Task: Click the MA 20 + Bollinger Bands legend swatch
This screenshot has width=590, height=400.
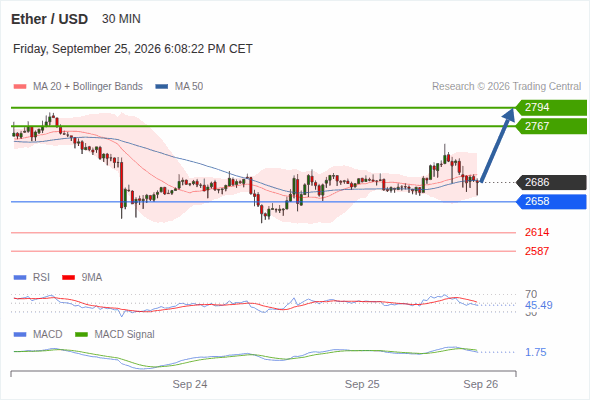Action: point(20,87)
